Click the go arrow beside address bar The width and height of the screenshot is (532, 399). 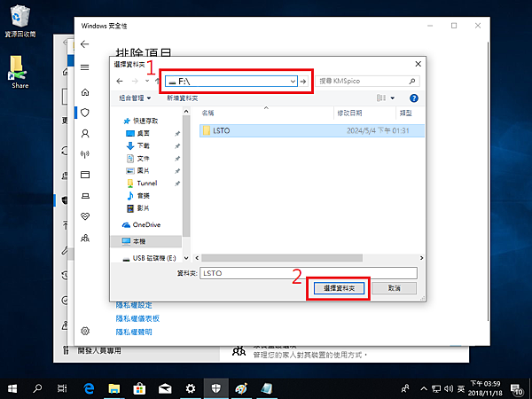click(303, 82)
